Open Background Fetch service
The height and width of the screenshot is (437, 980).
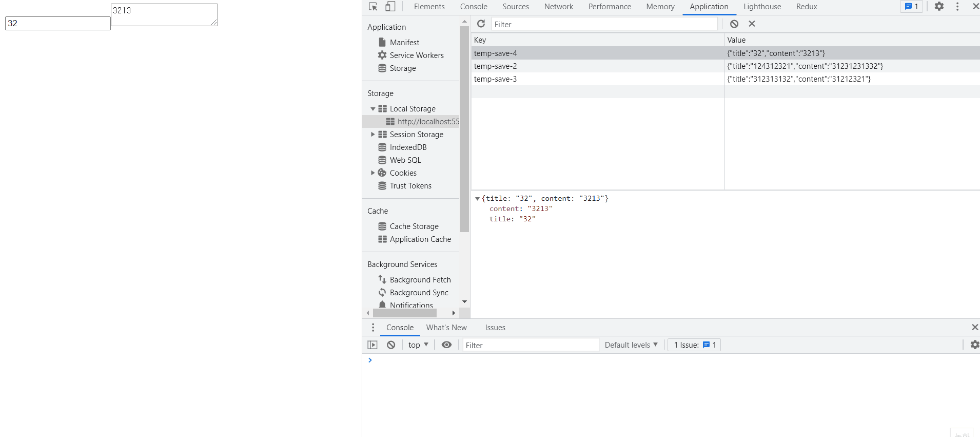click(420, 280)
